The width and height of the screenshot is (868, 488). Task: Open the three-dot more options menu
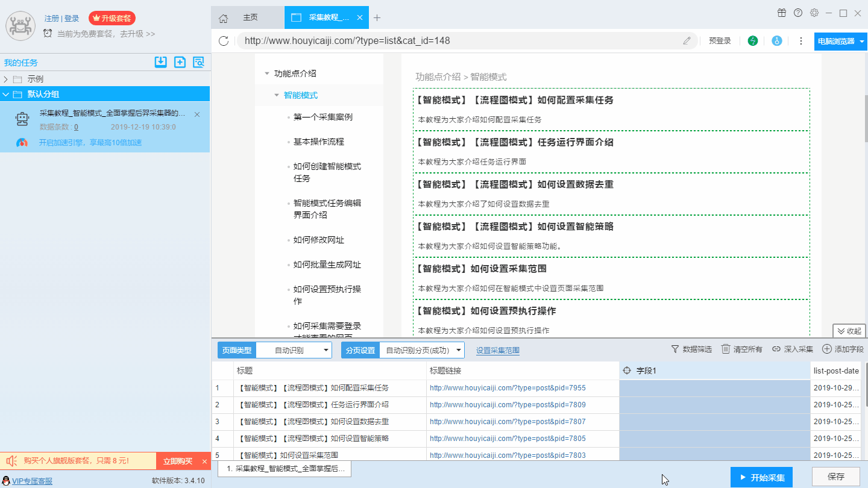click(x=801, y=41)
